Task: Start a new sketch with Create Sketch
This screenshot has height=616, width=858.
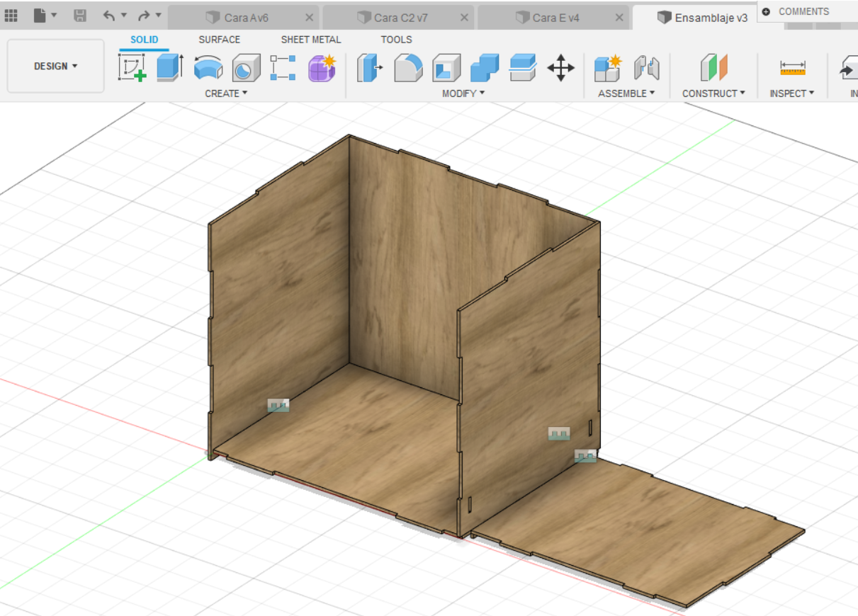Action: point(132,68)
